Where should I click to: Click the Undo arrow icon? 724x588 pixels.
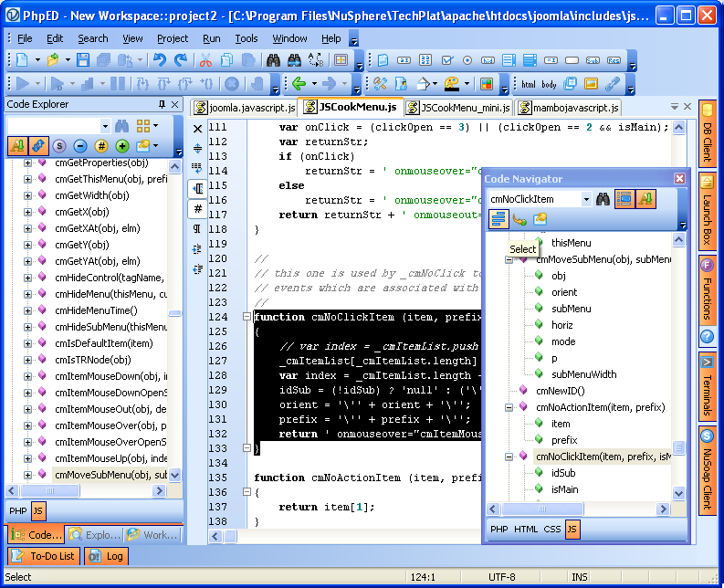159,60
